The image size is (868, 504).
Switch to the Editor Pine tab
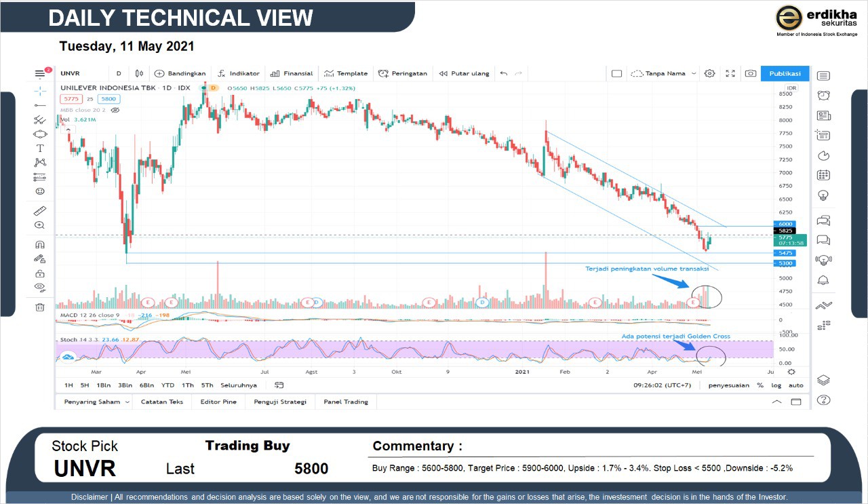tap(218, 402)
